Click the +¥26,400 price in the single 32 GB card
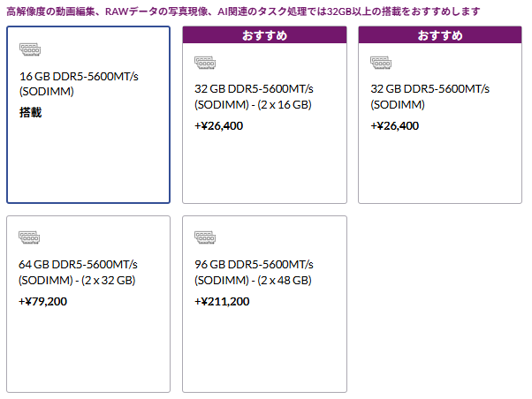The width and height of the screenshot is (532, 399). (x=395, y=125)
